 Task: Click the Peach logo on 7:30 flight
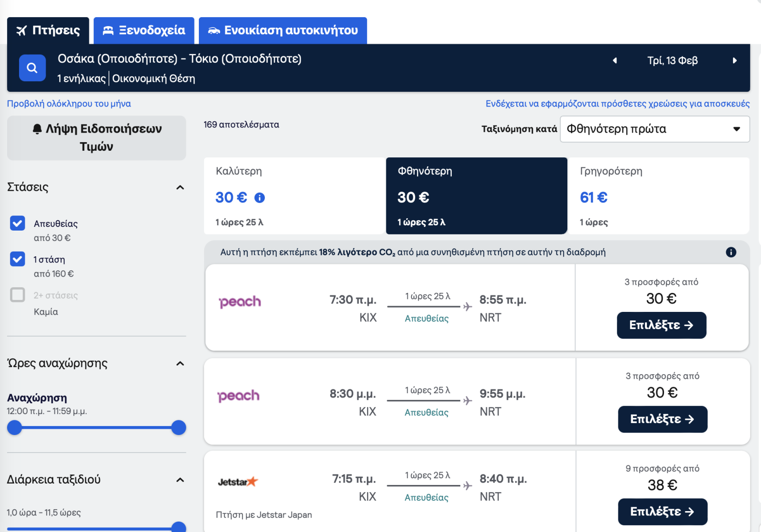pyautogui.click(x=240, y=302)
